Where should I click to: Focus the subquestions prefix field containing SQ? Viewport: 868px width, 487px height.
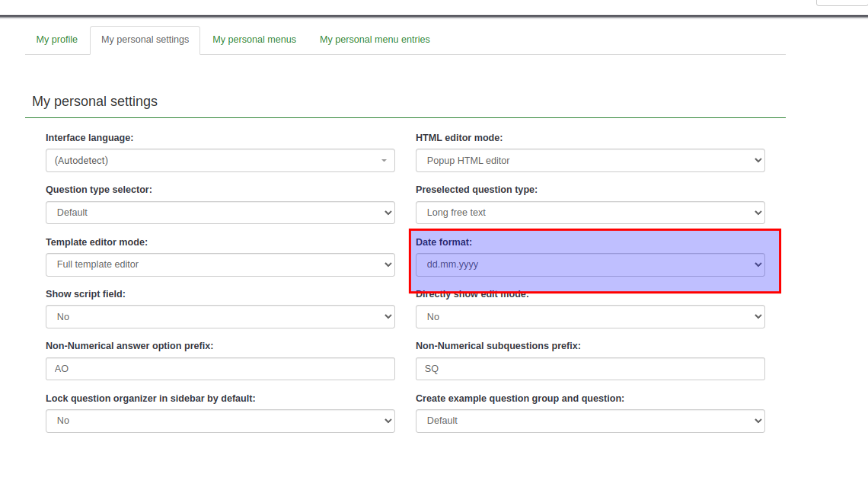(x=590, y=369)
